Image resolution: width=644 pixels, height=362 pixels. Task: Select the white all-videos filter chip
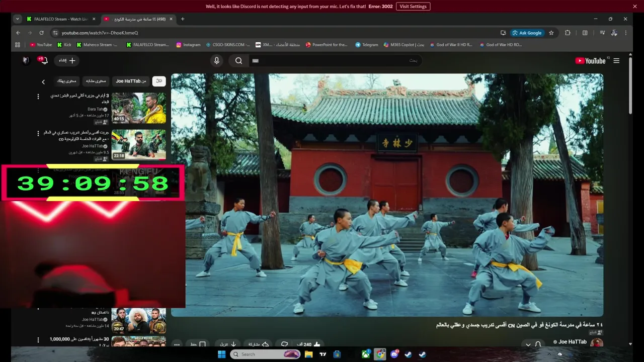pos(159,81)
